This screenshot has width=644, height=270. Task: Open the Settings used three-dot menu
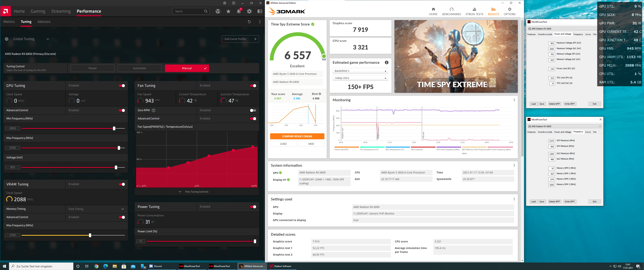[x=514, y=199]
